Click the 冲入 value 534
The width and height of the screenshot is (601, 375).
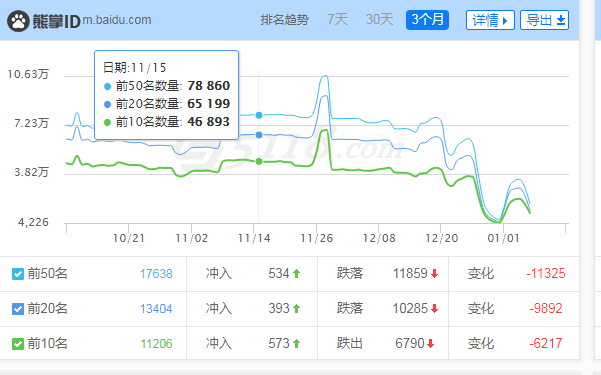click(279, 273)
